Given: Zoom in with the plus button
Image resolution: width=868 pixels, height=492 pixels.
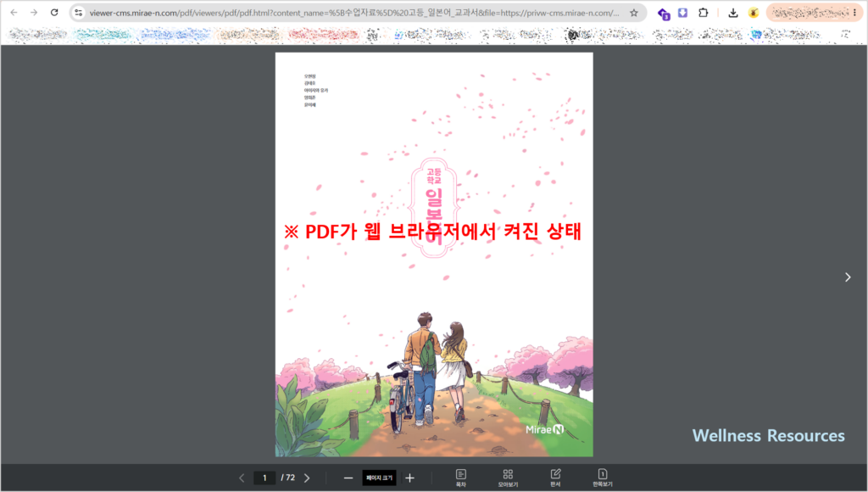Looking at the screenshot, I should 409,478.
